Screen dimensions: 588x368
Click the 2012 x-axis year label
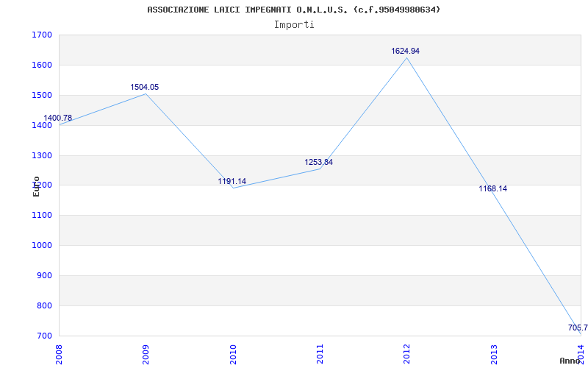pos(407,355)
